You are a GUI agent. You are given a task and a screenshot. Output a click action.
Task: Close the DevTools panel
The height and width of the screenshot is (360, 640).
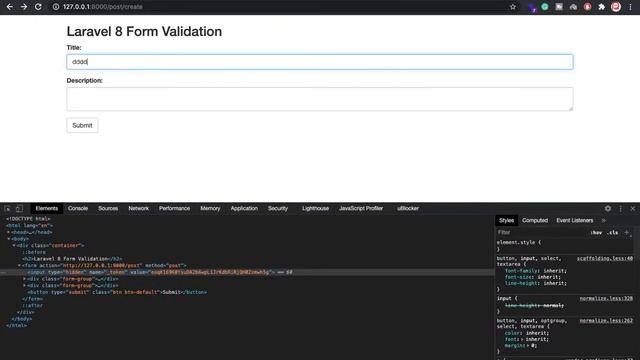tap(633, 209)
